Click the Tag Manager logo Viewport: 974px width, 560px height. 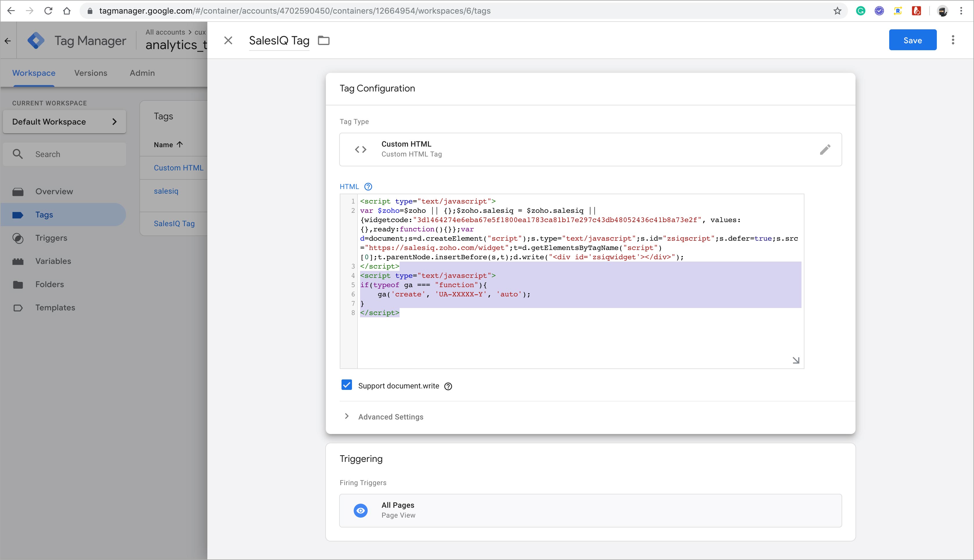[36, 40]
